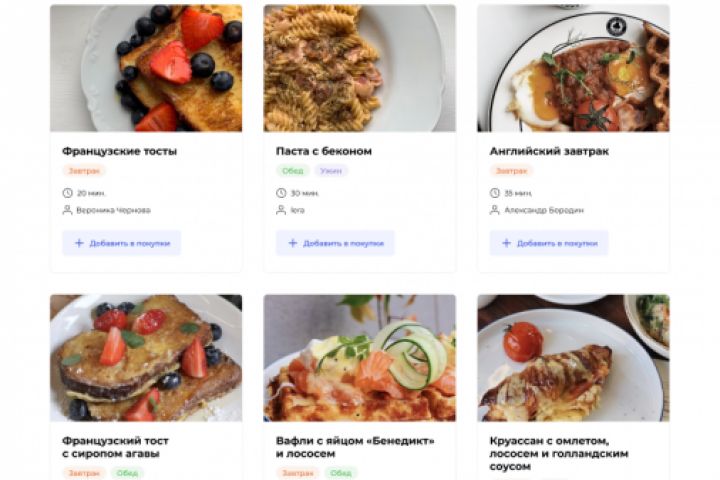Viewport: 720px width, 480px height.
Task: Add Английский завтрак to purchases
Action: point(548,243)
